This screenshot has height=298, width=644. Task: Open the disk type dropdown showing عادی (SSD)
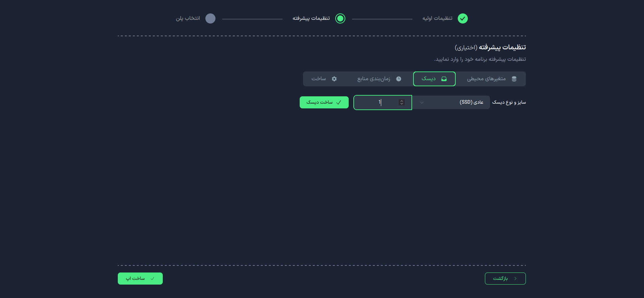451,102
